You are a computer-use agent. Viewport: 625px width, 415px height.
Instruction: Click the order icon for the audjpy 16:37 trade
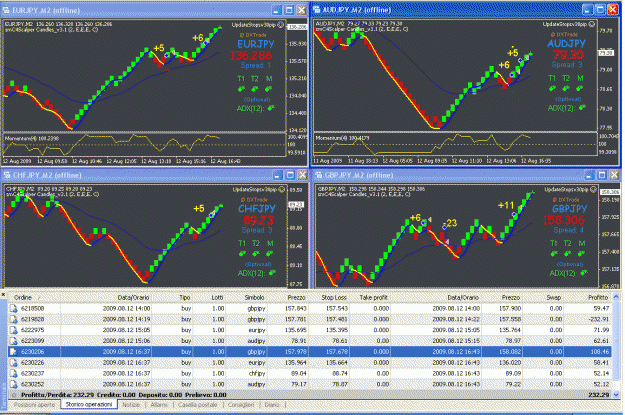[14, 384]
